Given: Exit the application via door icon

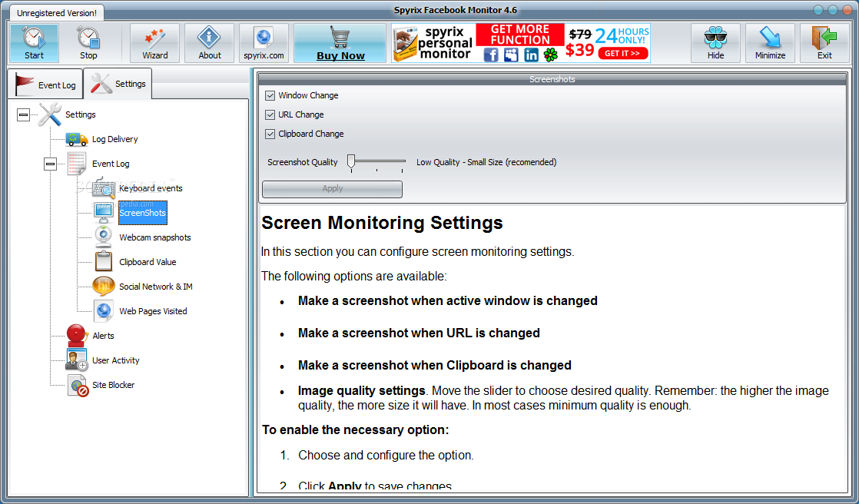Looking at the screenshot, I should (824, 43).
